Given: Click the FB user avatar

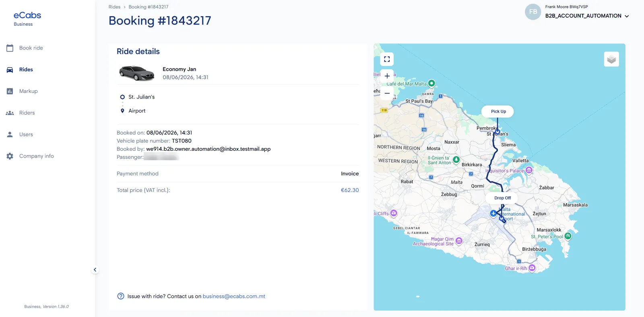Looking at the screenshot, I should click(533, 12).
